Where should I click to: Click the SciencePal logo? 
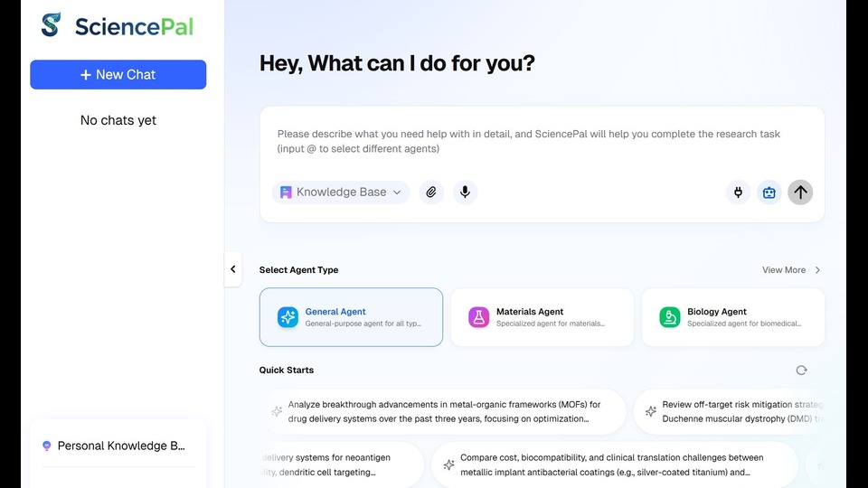(x=118, y=25)
